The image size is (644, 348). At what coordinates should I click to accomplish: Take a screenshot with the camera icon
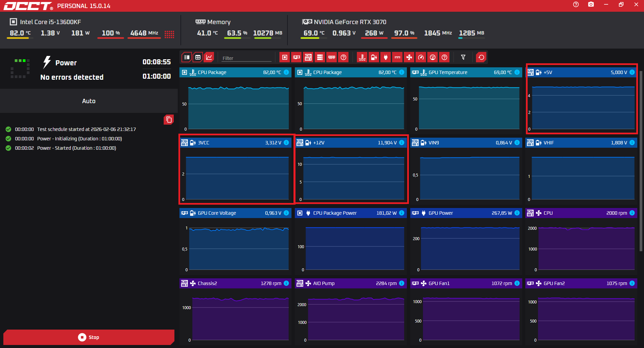pos(591,4)
